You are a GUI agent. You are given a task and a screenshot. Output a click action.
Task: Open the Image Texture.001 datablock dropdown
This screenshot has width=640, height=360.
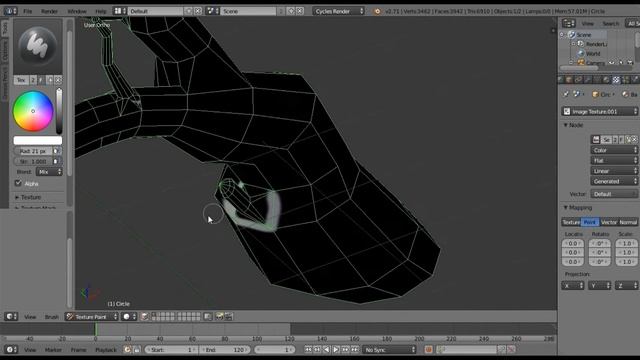click(599, 111)
